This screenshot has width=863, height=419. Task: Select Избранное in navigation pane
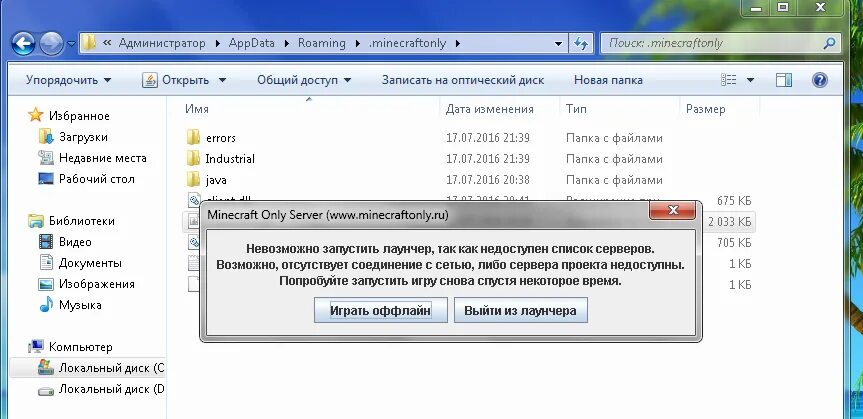pos(79,116)
